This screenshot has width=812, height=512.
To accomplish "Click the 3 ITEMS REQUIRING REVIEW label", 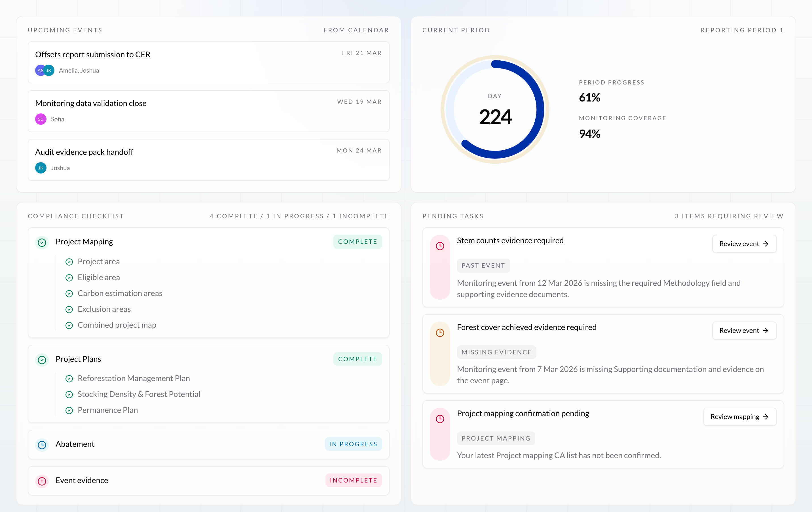I will pyautogui.click(x=729, y=216).
